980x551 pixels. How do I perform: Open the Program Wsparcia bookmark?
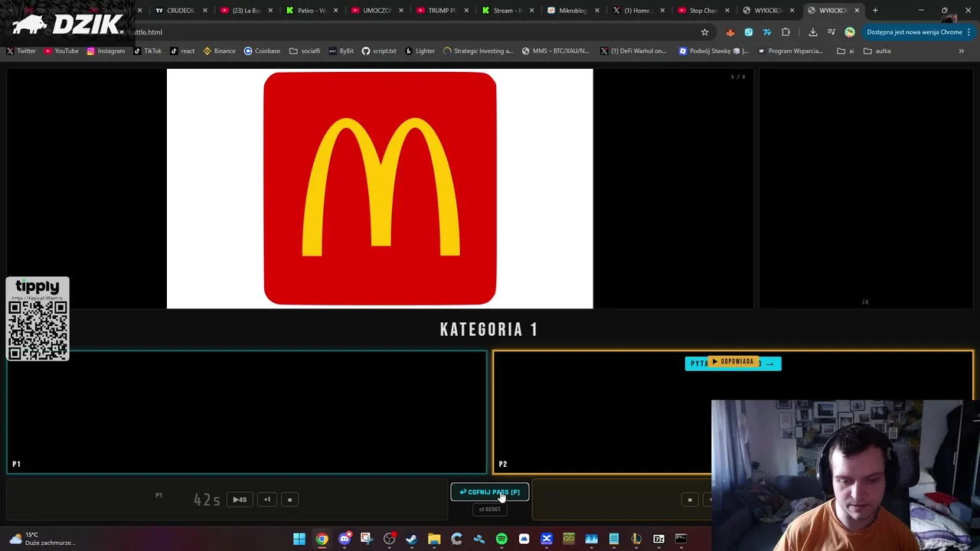(790, 51)
